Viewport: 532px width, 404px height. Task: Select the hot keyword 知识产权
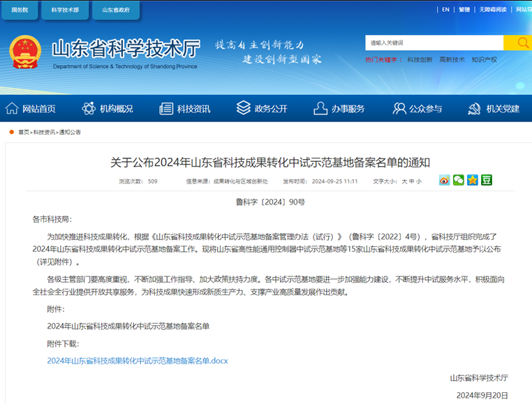click(484, 60)
